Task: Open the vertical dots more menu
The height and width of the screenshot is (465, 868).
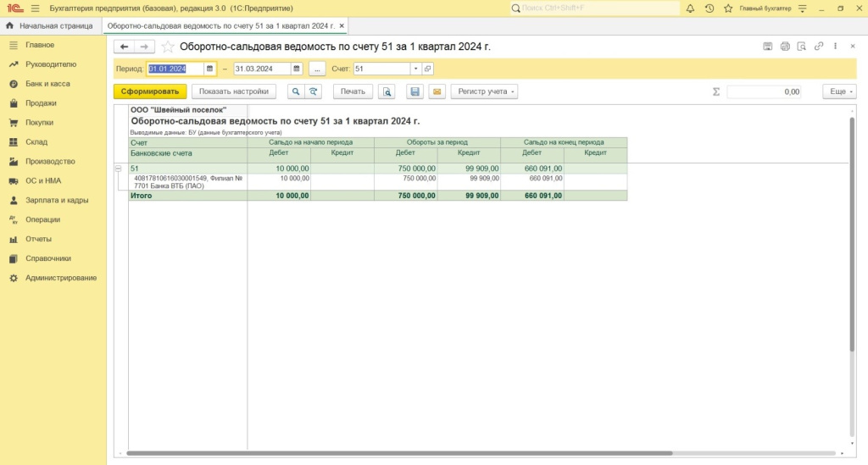Action: [x=835, y=47]
